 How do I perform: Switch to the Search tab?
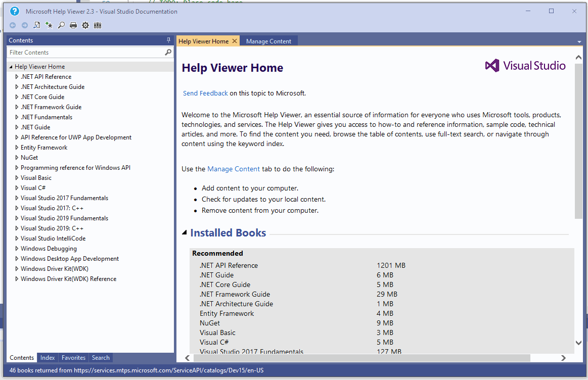[x=101, y=357]
